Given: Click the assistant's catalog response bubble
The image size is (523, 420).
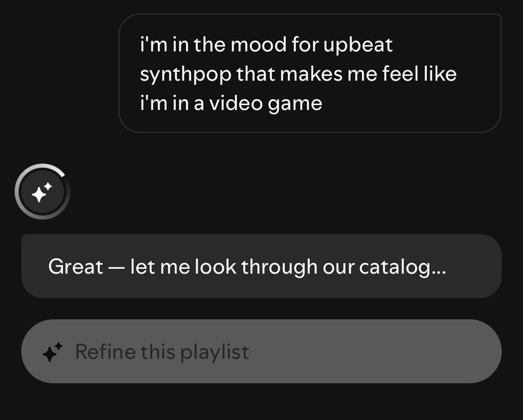Looking at the screenshot, I should [x=260, y=266].
